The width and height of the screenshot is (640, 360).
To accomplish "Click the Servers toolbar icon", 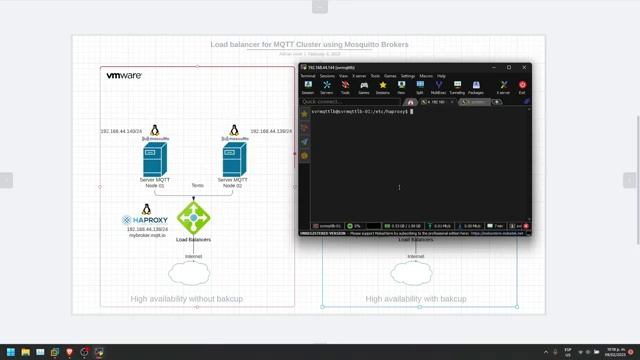I will pyautogui.click(x=327, y=87).
